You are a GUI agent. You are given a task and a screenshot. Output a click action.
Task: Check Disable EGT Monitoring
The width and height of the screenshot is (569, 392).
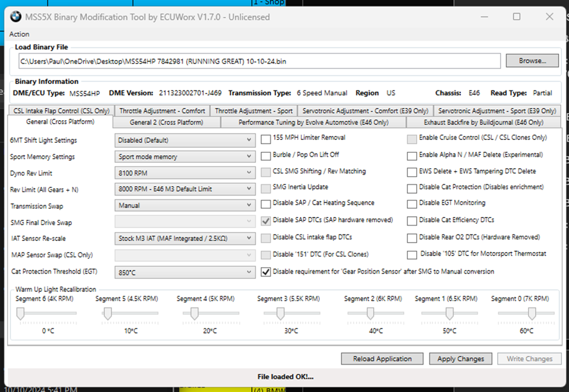click(x=412, y=204)
